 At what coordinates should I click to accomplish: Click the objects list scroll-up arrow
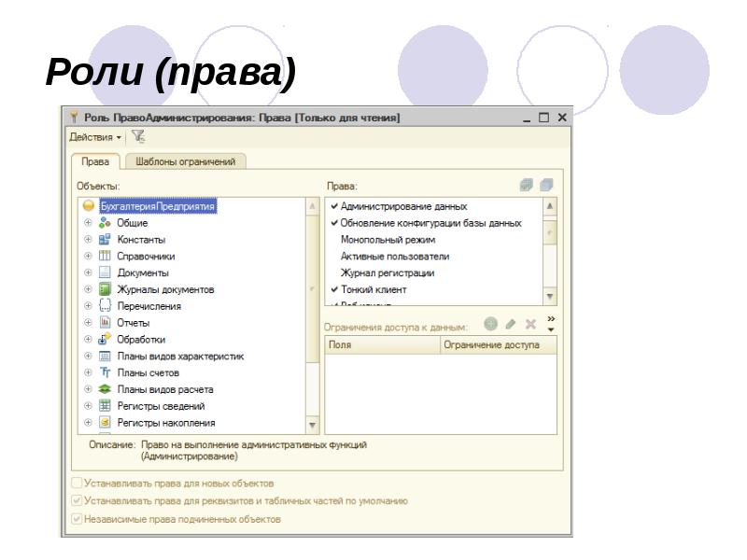[313, 206]
